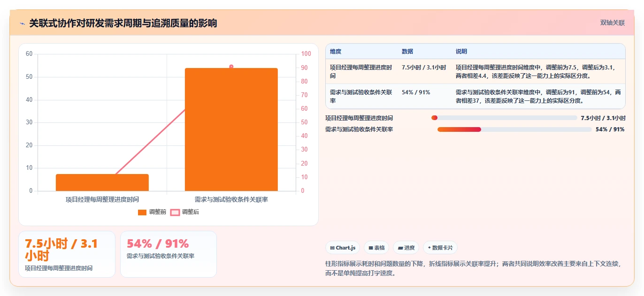Open the pink 54% / 91% data card
The width and height of the screenshot is (644, 296).
[x=169, y=254]
